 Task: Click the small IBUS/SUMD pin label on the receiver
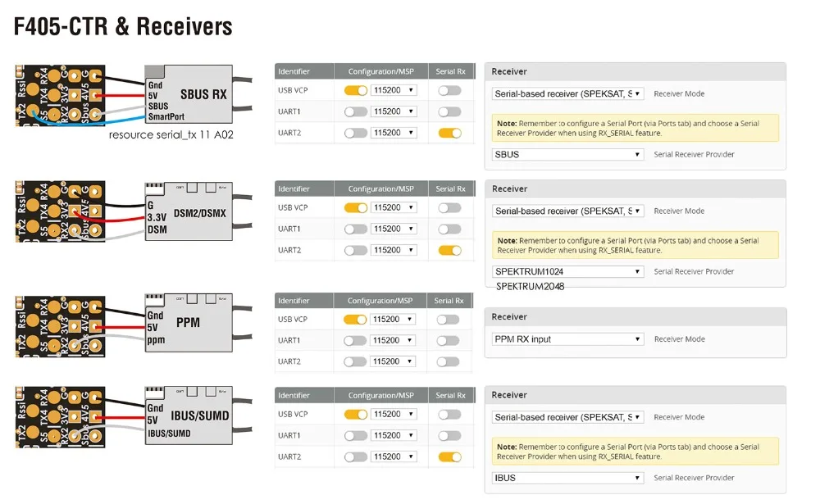point(169,434)
